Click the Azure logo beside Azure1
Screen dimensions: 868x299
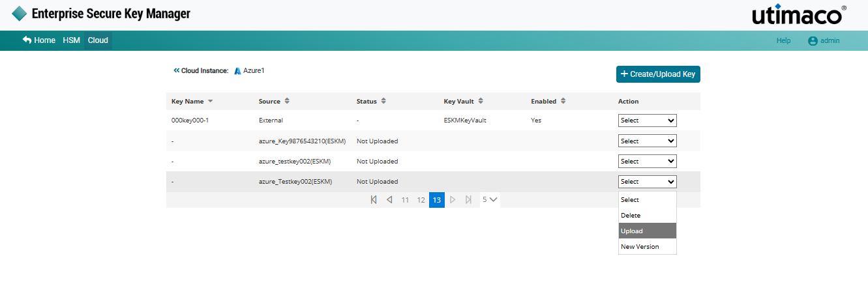pos(238,71)
